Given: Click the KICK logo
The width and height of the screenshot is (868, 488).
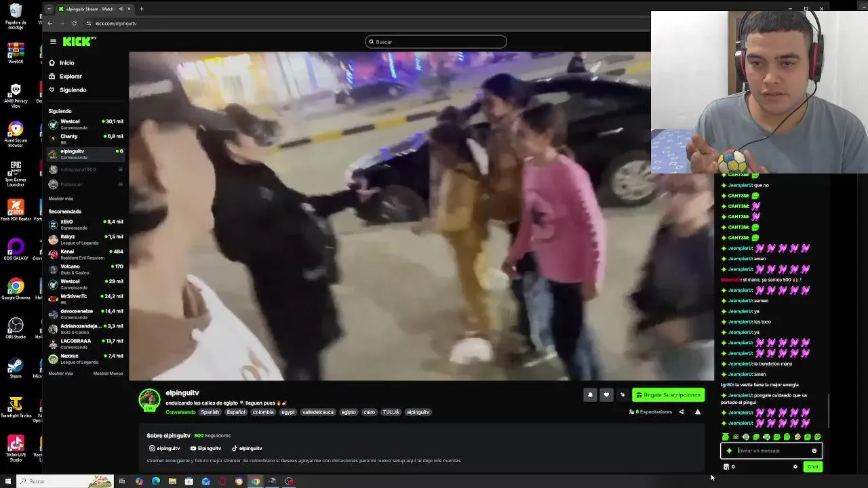Looking at the screenshot, I should coord(79,41).
